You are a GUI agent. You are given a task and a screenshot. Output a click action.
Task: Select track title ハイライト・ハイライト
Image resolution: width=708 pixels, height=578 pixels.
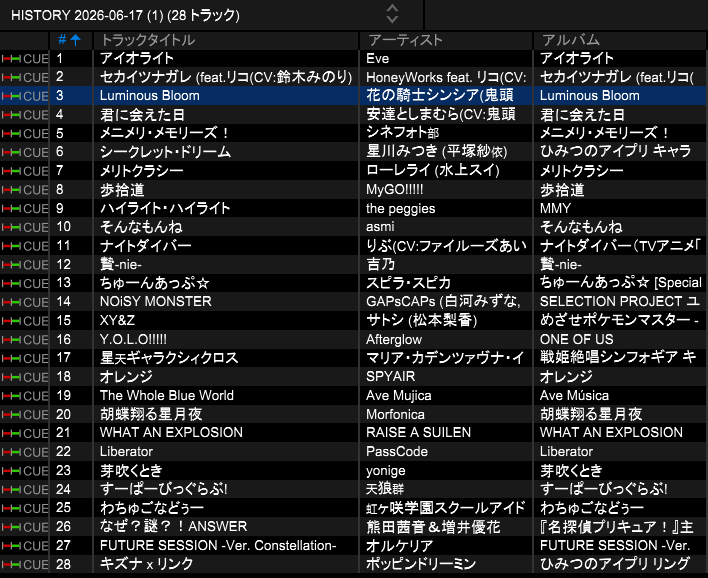[x=165, y=209]
